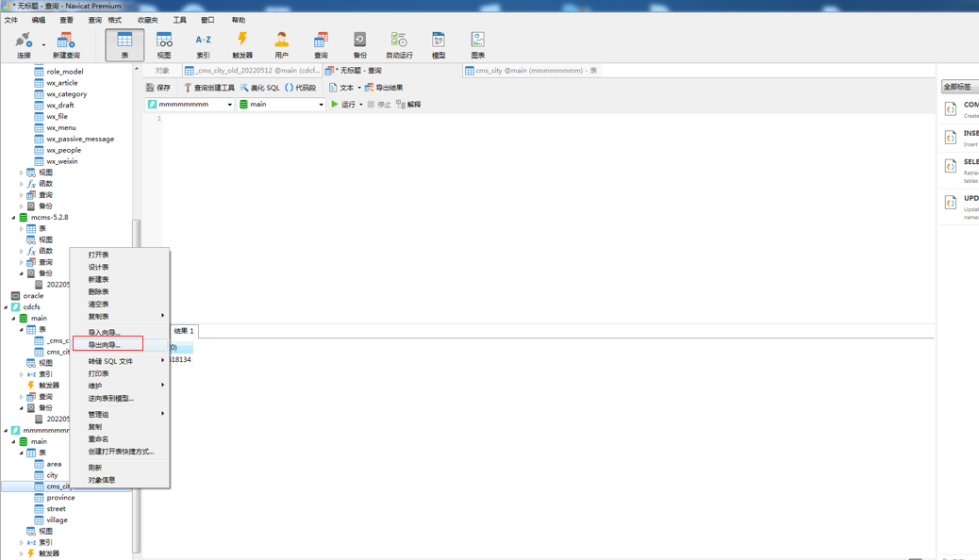Click the 连接 (Connection) toolbar icon

point(23,43)
